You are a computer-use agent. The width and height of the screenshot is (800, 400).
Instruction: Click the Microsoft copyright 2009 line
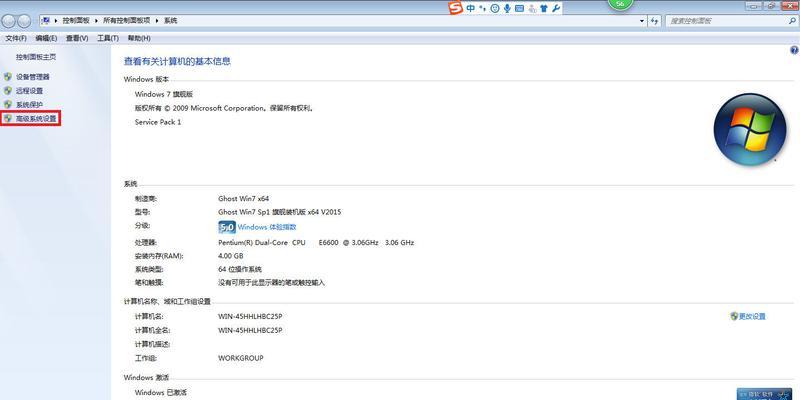pyautogui.click(x=224, y=108)
